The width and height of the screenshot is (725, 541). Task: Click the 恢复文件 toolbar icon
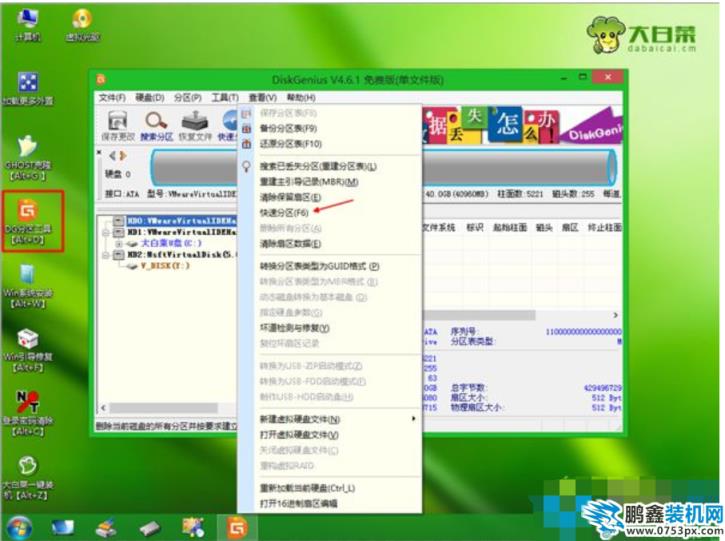click(195, 126)
